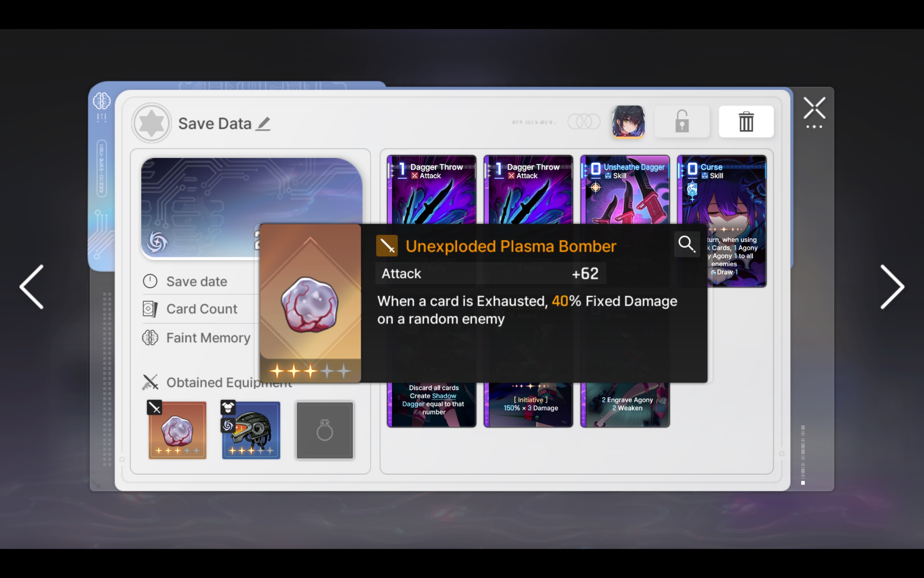
Task: Click the trash can delete icon
Action: tap(745, 121)
